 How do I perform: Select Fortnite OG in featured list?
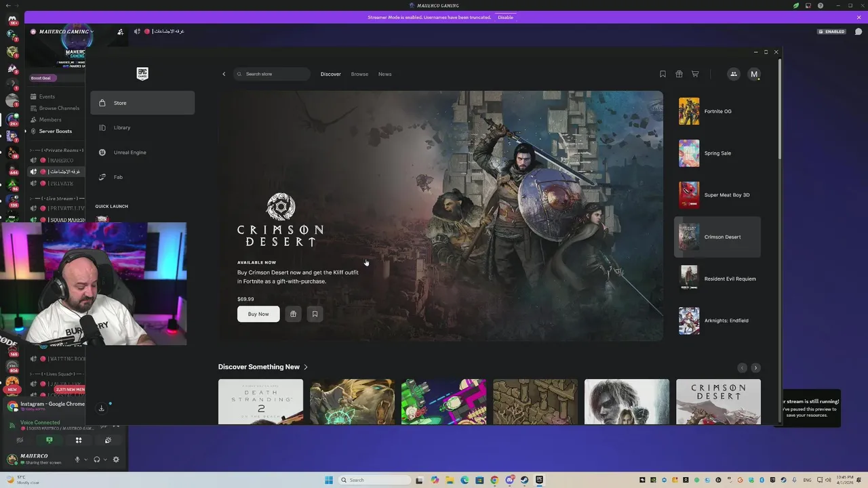click(x=717, y=111)
